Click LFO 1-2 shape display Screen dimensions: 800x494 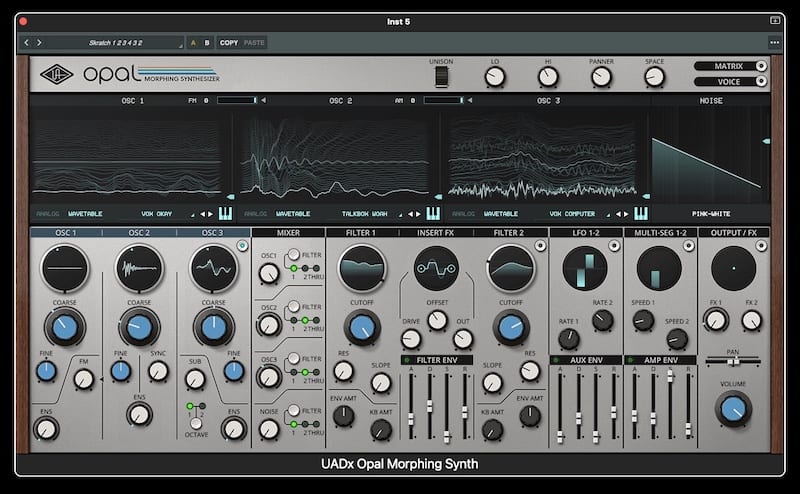pos(585,268)
